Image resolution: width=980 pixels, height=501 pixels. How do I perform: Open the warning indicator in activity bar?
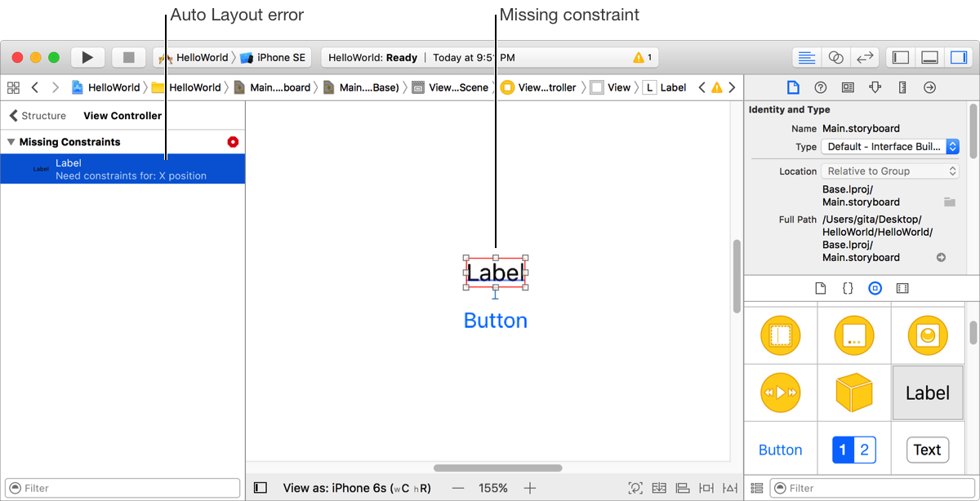(x=642, y=58)
